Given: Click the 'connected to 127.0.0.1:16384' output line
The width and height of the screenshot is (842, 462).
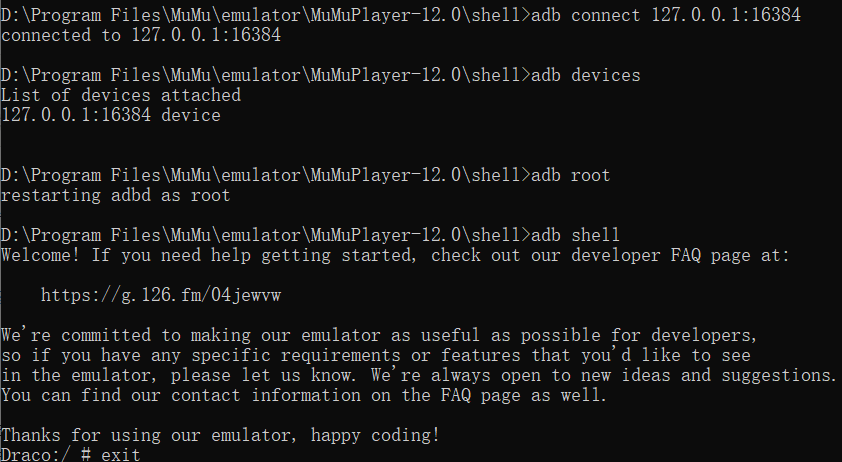Looking at the screenshot, I should pyautogui.click(x=141, y=35).
